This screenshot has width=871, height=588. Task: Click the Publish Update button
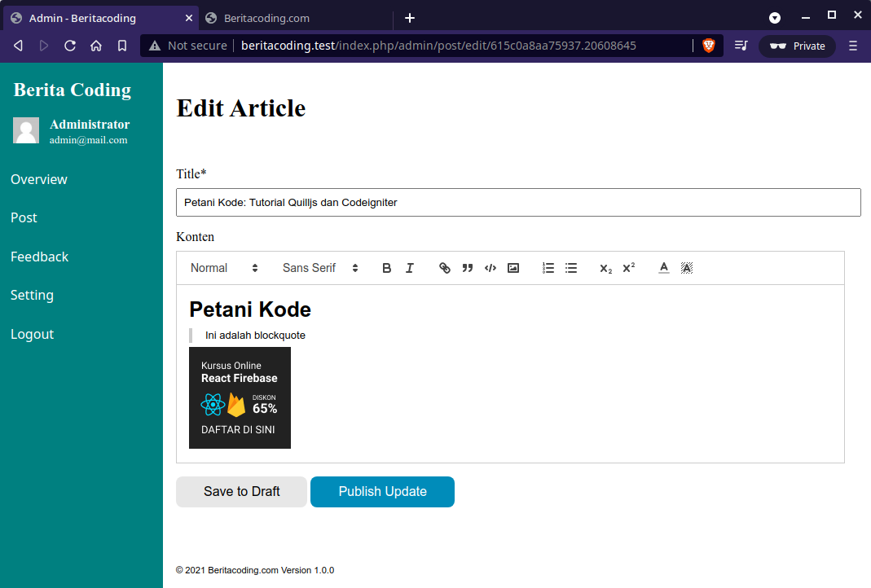382,491
